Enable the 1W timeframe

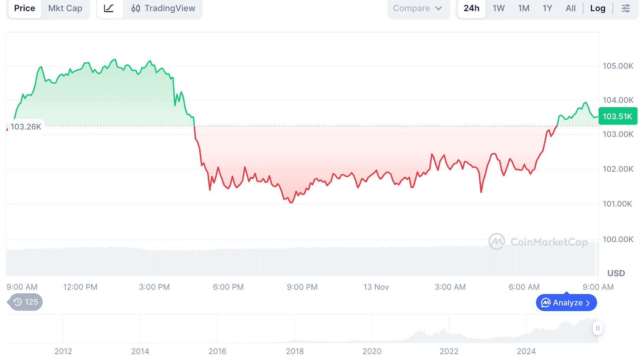tap(498, 8)
